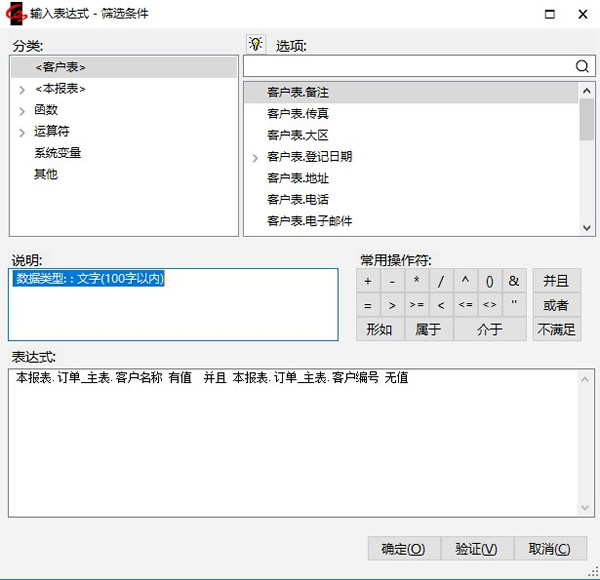Click the lightbulb hint icon

[257, 45]
